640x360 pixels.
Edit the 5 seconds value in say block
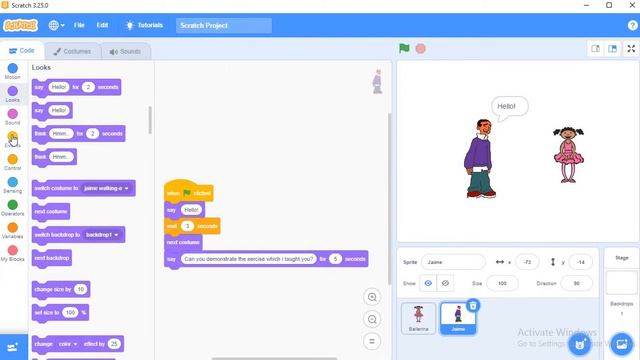point(335,259)
